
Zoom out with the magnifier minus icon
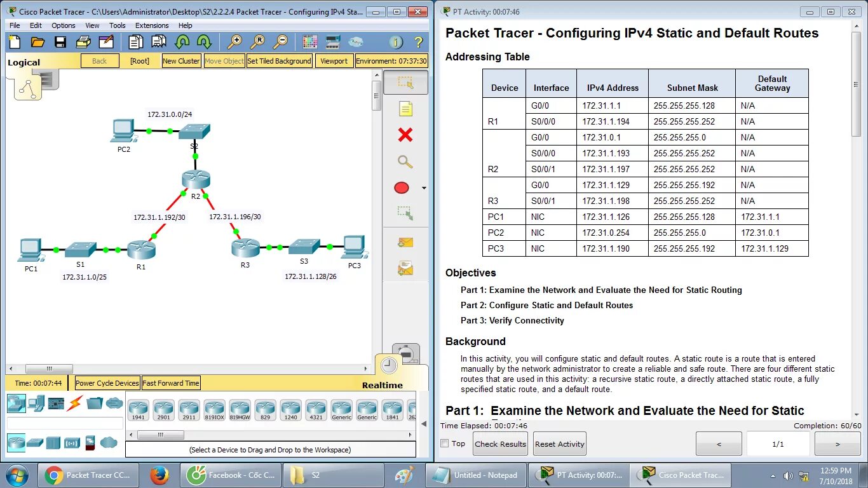[280, 43]
